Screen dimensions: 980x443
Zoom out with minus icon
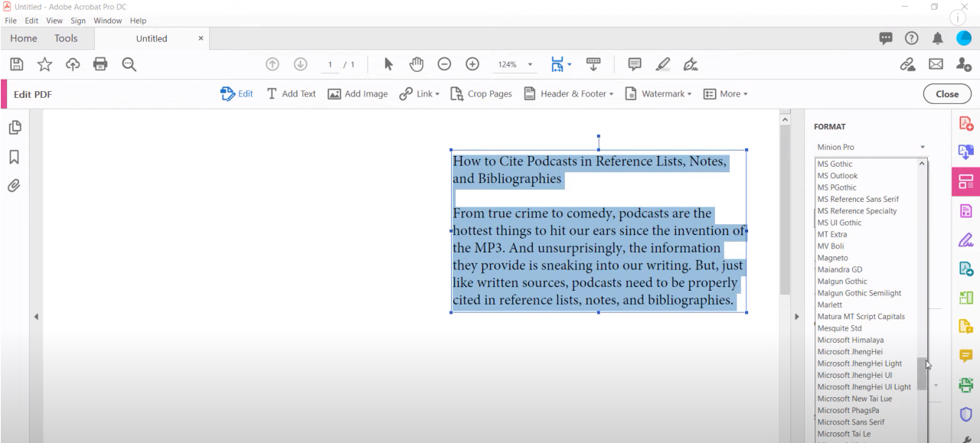[444, 65]
